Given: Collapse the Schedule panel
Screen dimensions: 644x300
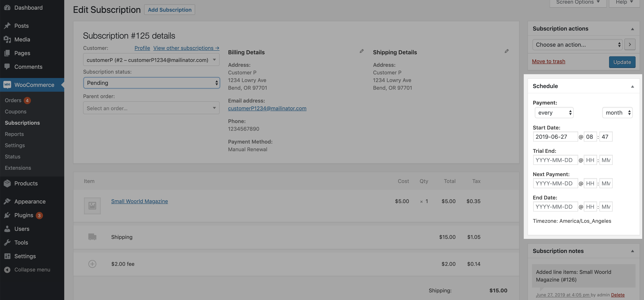Looking at the screenshot, I should (633, 86).
